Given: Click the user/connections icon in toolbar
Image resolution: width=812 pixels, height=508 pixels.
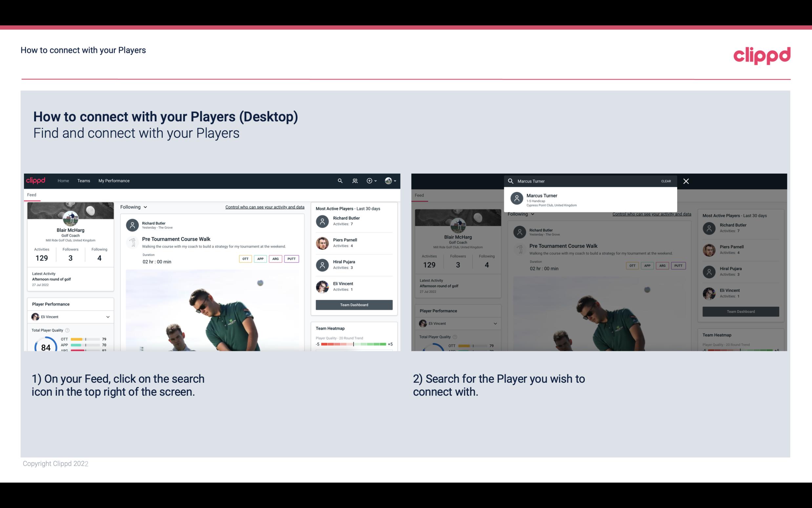Looking at the screenshot, I should coord(355,181).
